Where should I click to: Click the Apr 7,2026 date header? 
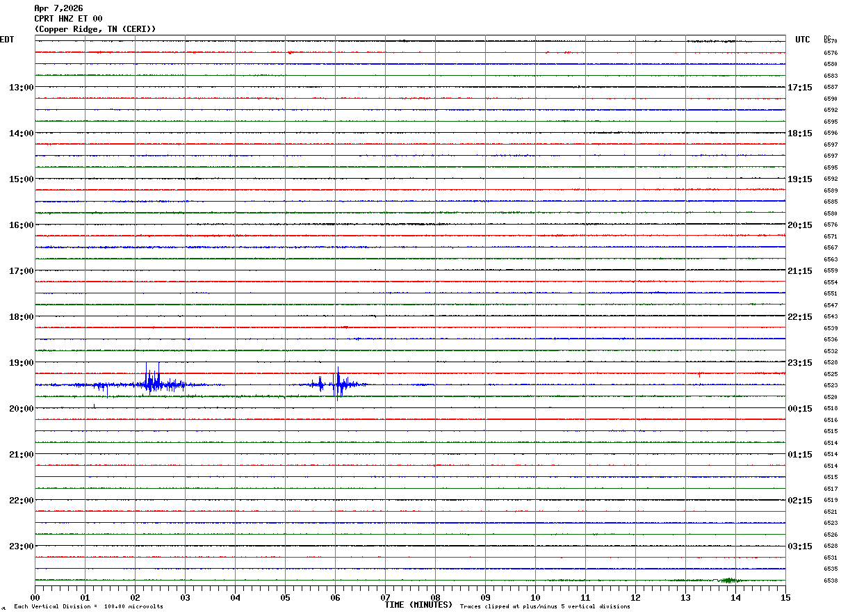[x=58, y=8]
